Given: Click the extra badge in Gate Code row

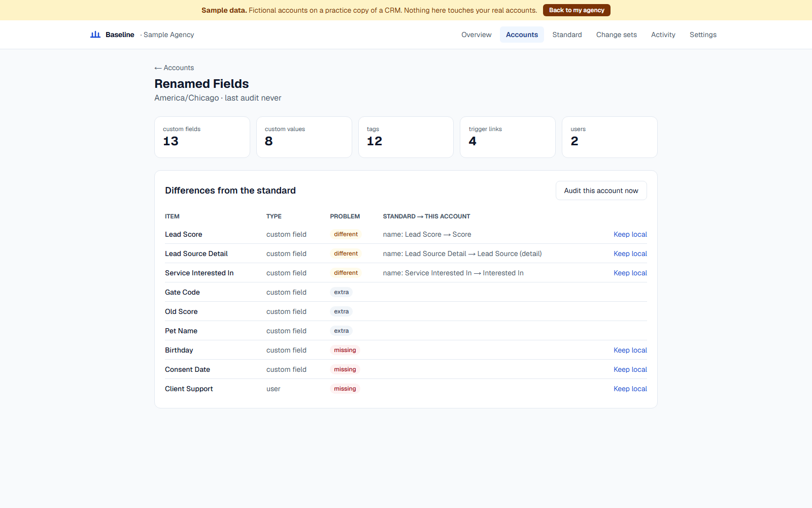Looking at the screenshot, I should [341, 292].
